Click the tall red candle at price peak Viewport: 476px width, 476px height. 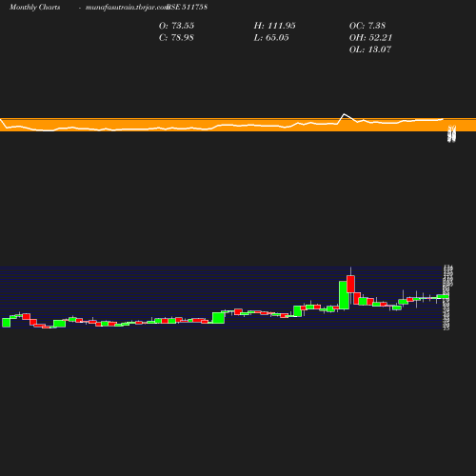[350, 284]
